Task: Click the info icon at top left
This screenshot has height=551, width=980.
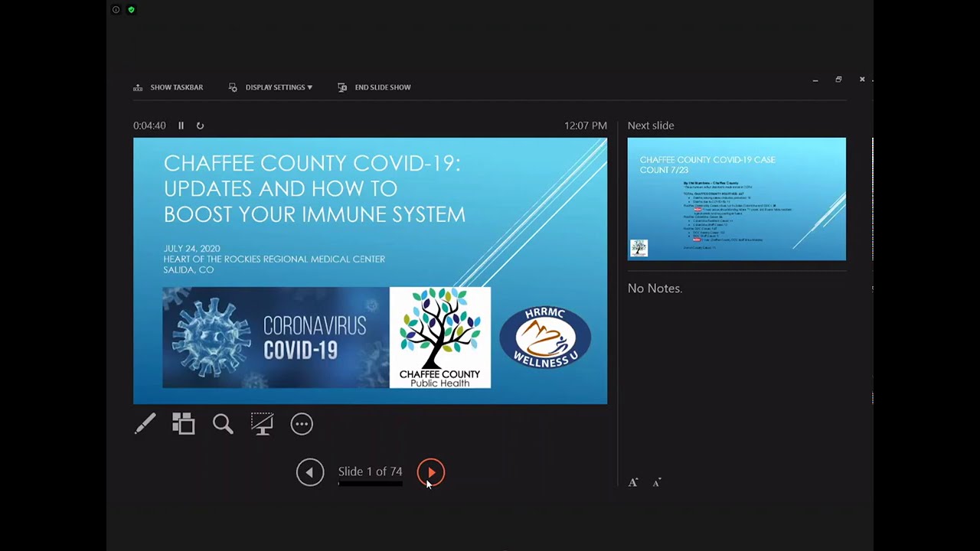Action: point(116,10)
